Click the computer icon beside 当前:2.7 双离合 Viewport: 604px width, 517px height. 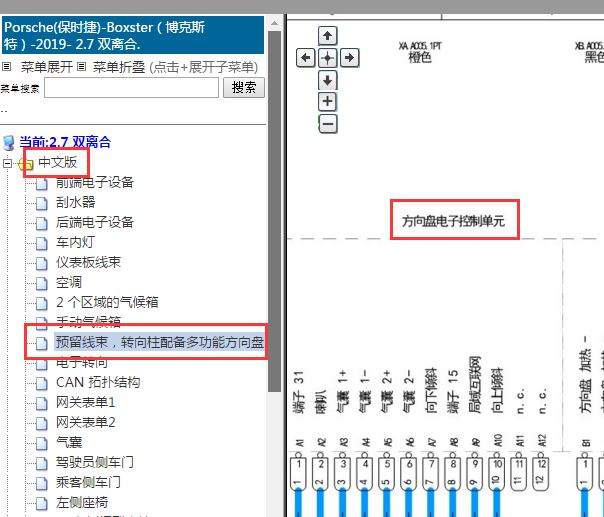click(x=8, y=143)
